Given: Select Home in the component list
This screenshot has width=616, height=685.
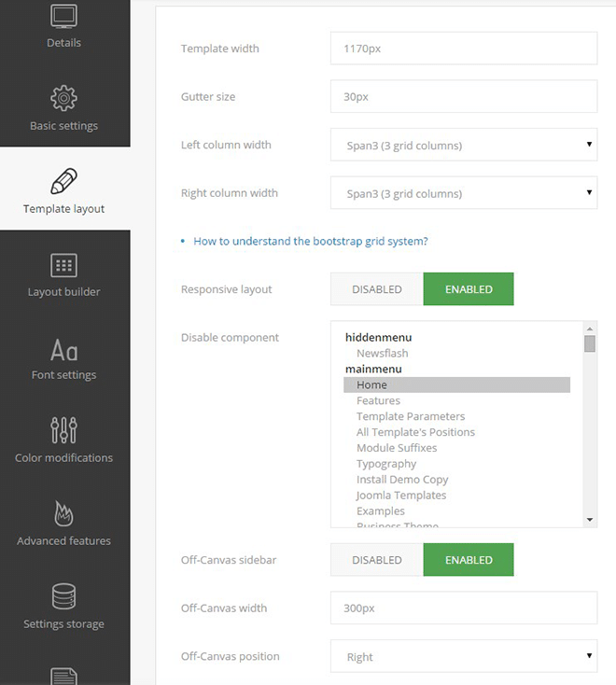Looking at the screenshot, I should 371,384.
